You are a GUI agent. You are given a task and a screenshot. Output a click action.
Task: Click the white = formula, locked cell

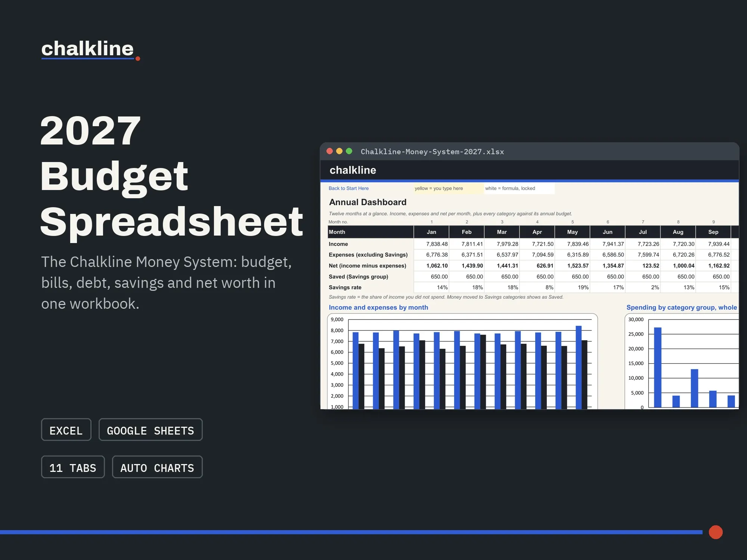pos(520,189)
